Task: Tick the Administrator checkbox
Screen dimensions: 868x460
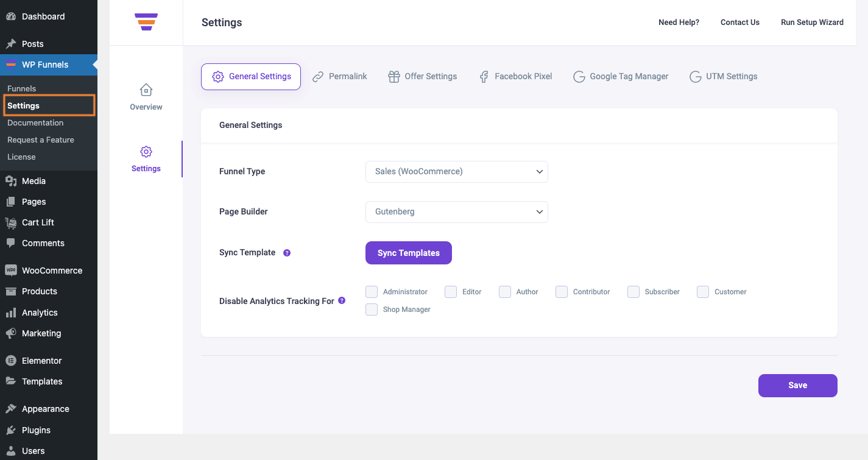Action: [372, 292]
